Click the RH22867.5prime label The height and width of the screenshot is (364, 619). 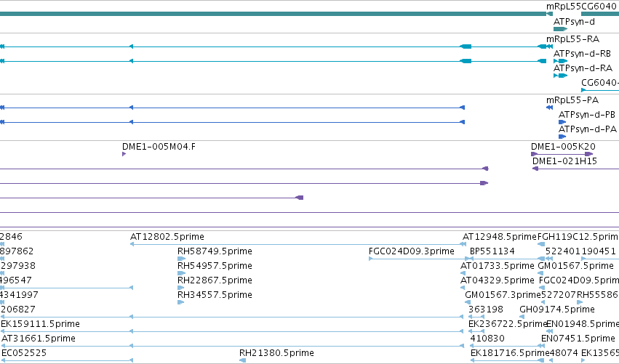[x=215, y=280]
